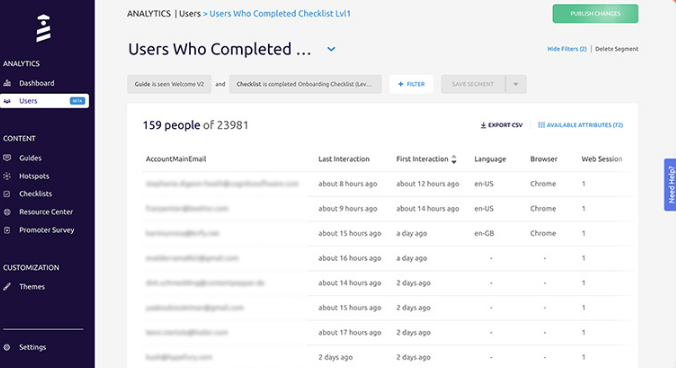Image resolution: width=676 pixels, height=368 pixels.
Task: Click the Guides speech-bubble icon
Action: (7, 158)
